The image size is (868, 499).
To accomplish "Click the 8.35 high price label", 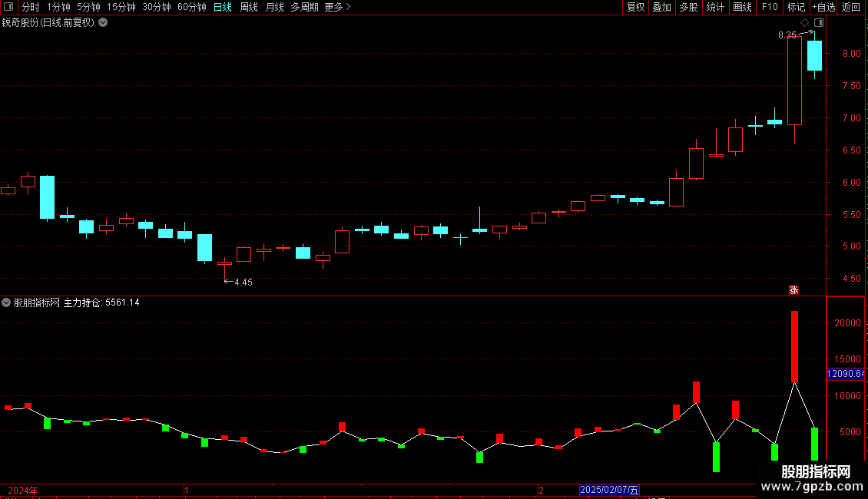I will [787, 35].
